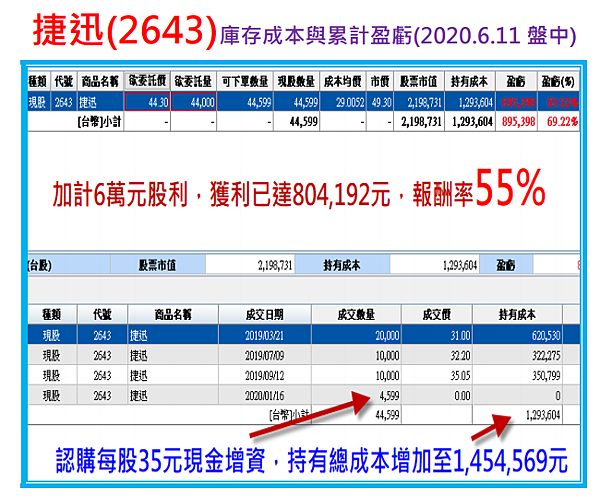Click the 成交價 column header
Image resolution: width=600 pixels, height=500 pixels.
(x=437, y=314)
